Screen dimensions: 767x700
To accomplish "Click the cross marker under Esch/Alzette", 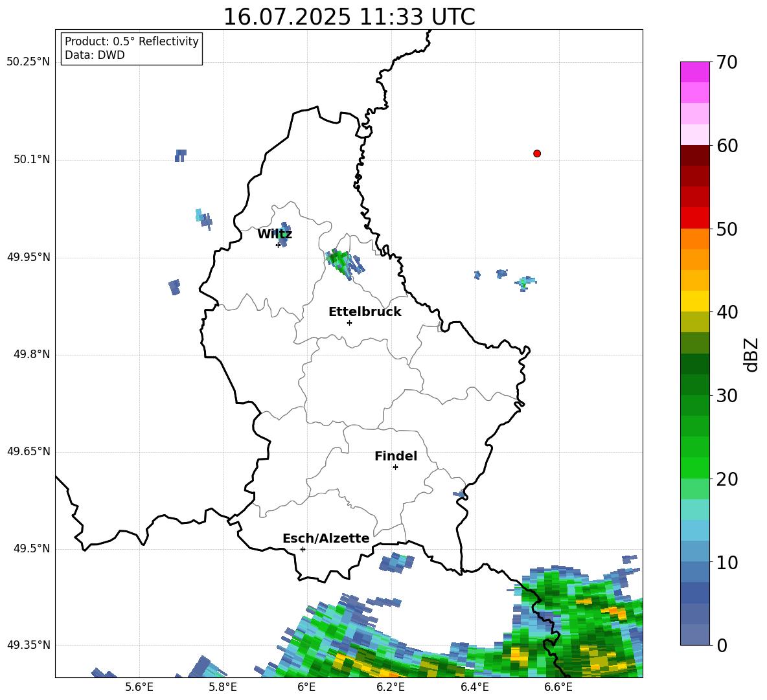I will pyautogui.click(x=303, y=549).
